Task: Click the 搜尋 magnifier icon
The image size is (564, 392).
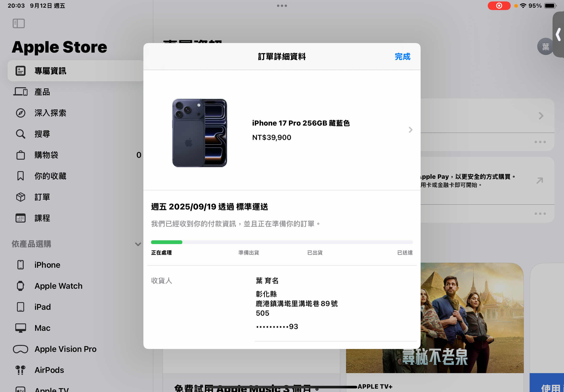Action: click(20, 134)
